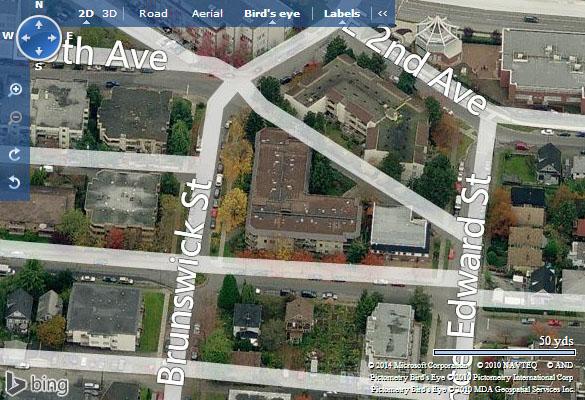
Task: Pan the map east with right arrow
Action: coord(52,38)
